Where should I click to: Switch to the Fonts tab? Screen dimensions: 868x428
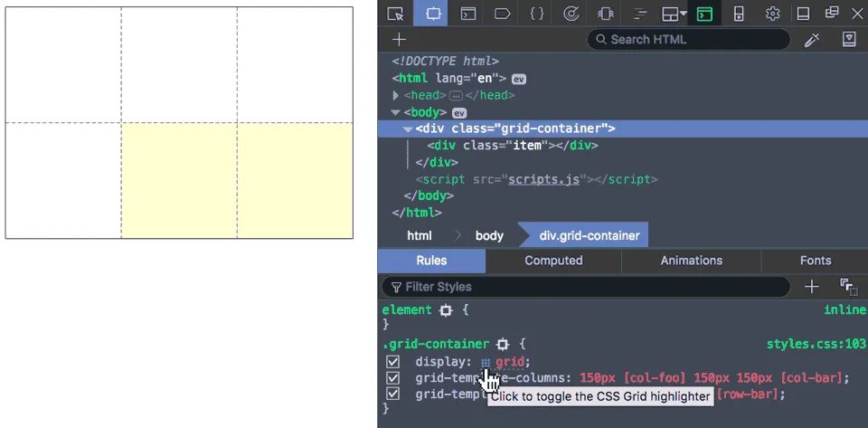pos(815,261)
